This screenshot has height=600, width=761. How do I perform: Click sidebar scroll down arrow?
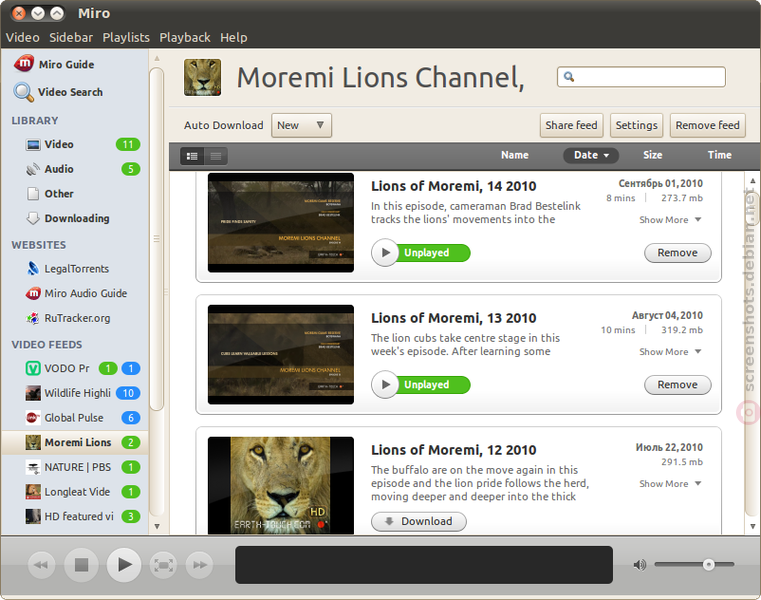click(x=157, y=526)
